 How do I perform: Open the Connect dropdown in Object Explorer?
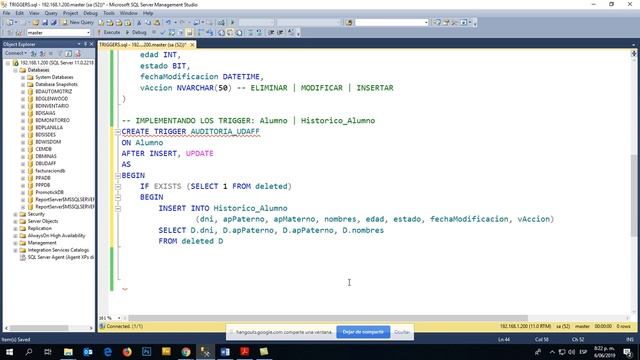pos(16,53)
